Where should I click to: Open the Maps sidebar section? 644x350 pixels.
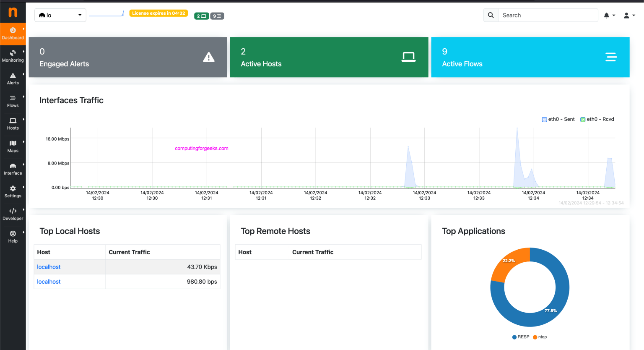[13, 146]
